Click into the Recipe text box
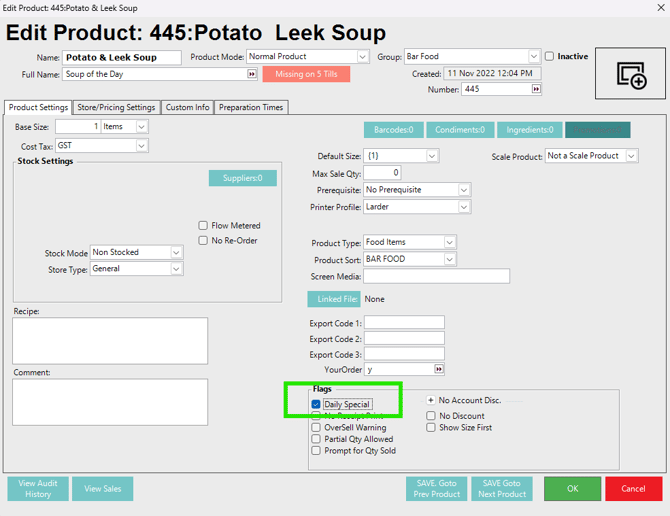This screenshot has height=516, width=670. (x=110, y=340)
